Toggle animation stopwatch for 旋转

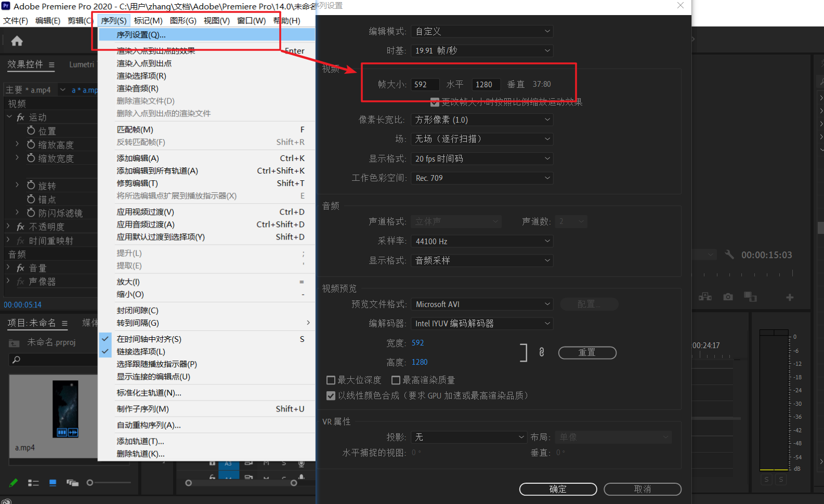click(x=31, y=185)
